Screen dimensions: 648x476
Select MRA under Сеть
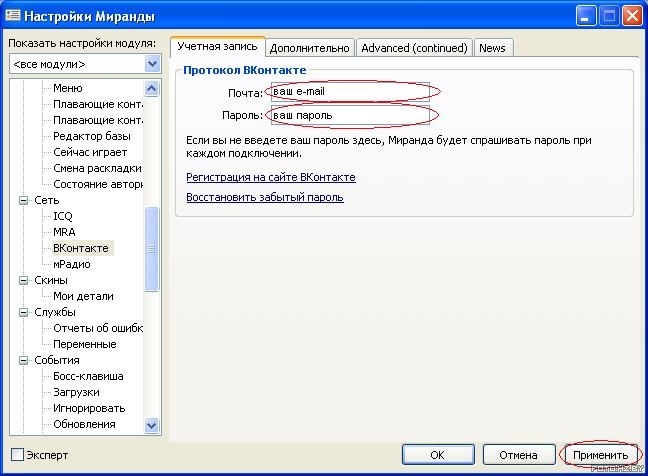point(64,232)
